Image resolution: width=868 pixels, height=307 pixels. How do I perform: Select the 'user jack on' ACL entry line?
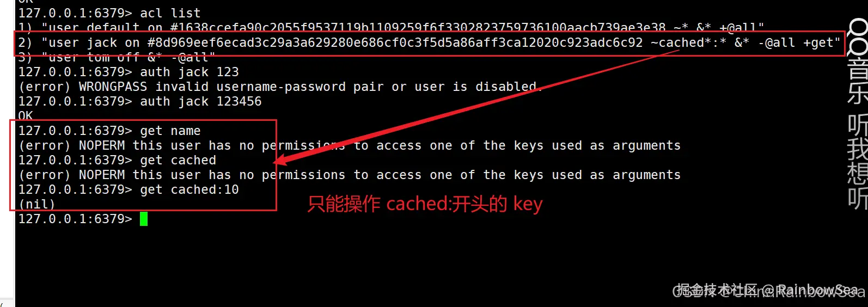pyautogui.click(x=430, y=43)
